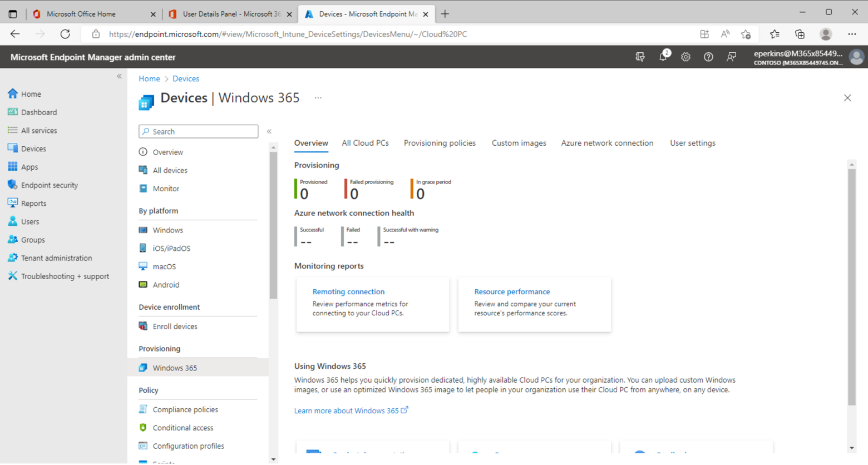Select the Overview tab
This screenshot has width=868, height=465.
[311, 143]
